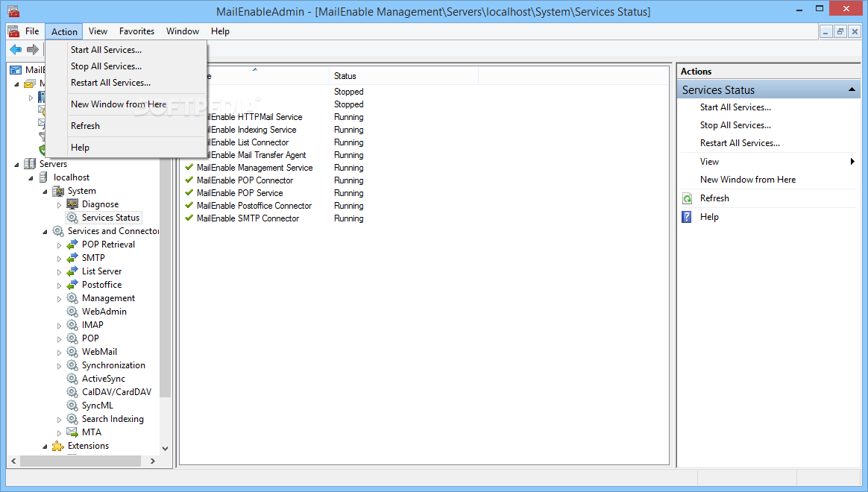Expand the POP Retrieval node

pos(59,245)
